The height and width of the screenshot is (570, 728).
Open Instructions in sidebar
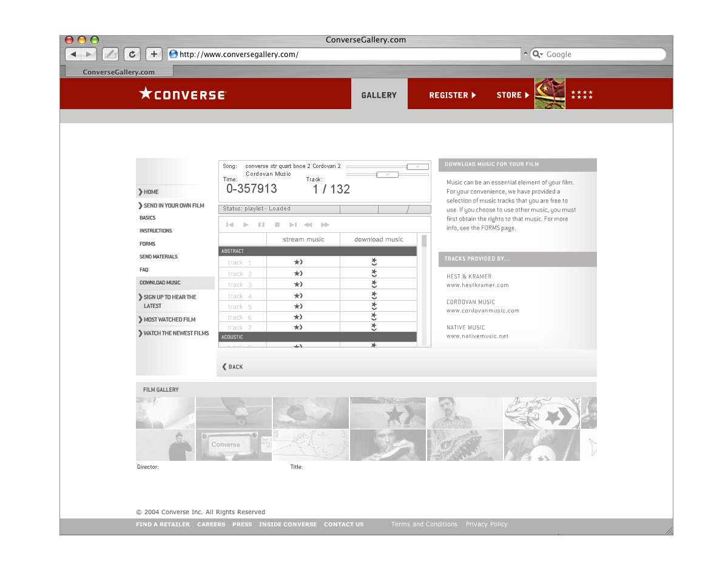point(156,230)
